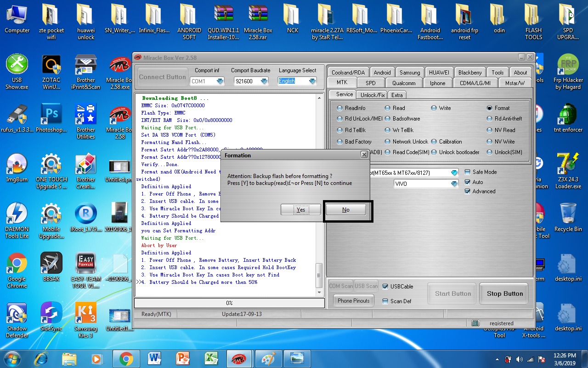This screenshot has height=368, width=588.
Task: Open DAEMON Tools Lite shortcut
Action: click(x=17, y=220)
